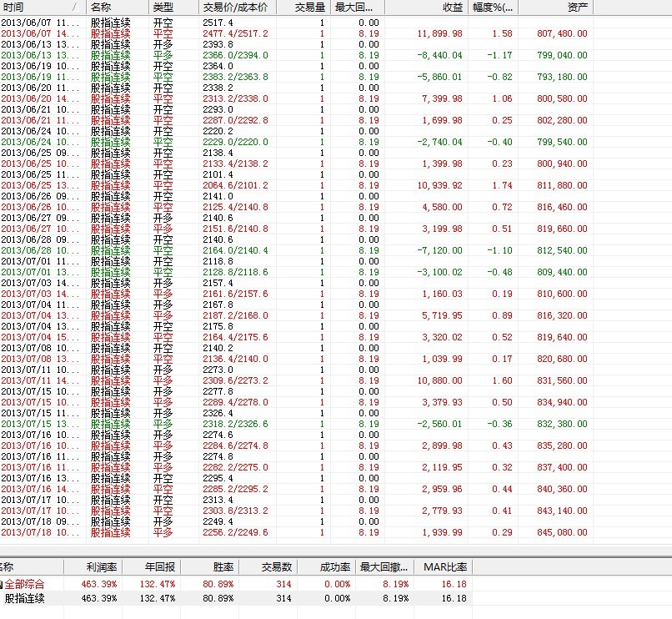Select the price cell 2164.4/2175.6

[235, 337]
